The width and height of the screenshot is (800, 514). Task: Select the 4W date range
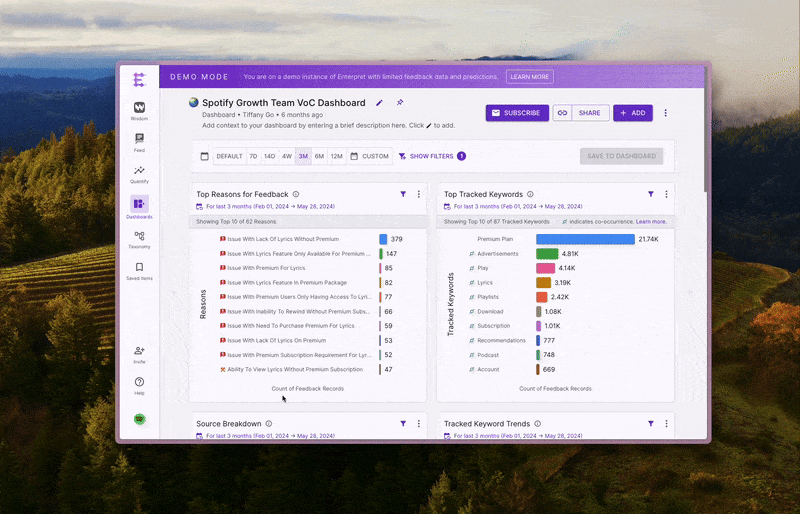tap(287, 156)
